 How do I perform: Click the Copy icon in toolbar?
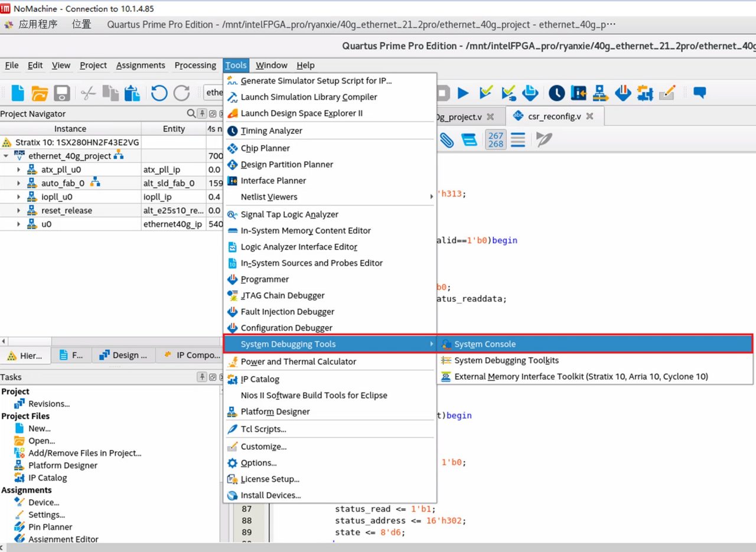pyautogui.click(x=110, y=93)
